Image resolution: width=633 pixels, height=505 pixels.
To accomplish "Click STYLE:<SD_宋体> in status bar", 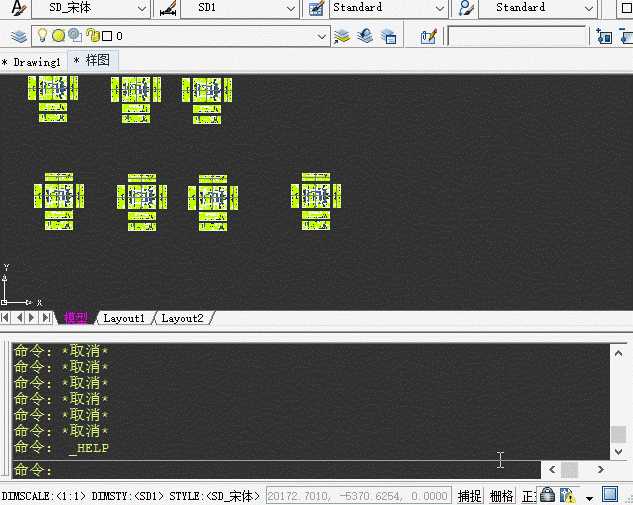I will (214, 496).
